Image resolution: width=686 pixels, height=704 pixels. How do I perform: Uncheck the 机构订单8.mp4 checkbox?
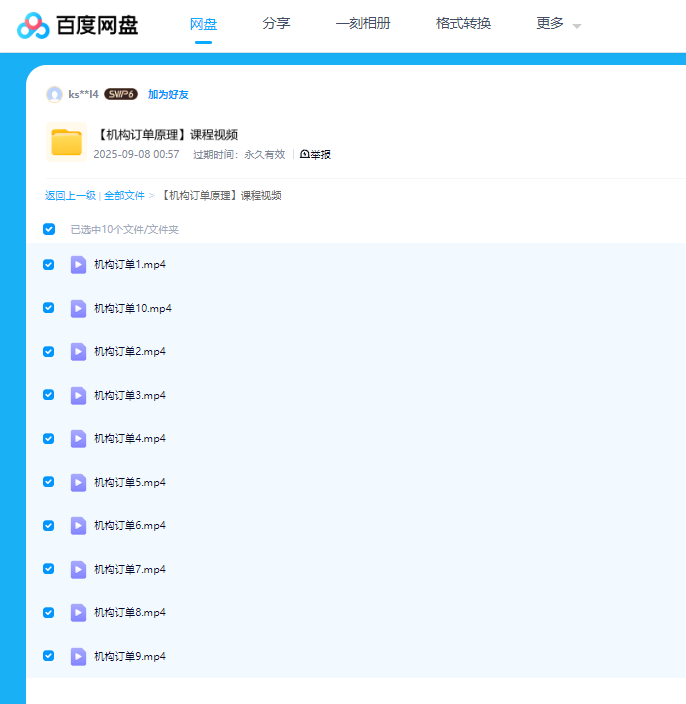coord(49,612)
